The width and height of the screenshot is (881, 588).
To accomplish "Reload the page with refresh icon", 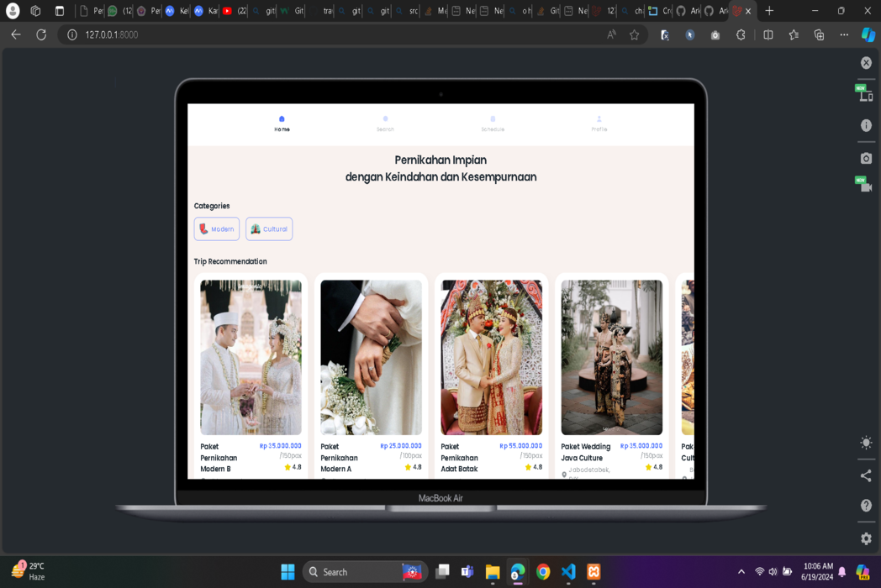I will point(41,34).
